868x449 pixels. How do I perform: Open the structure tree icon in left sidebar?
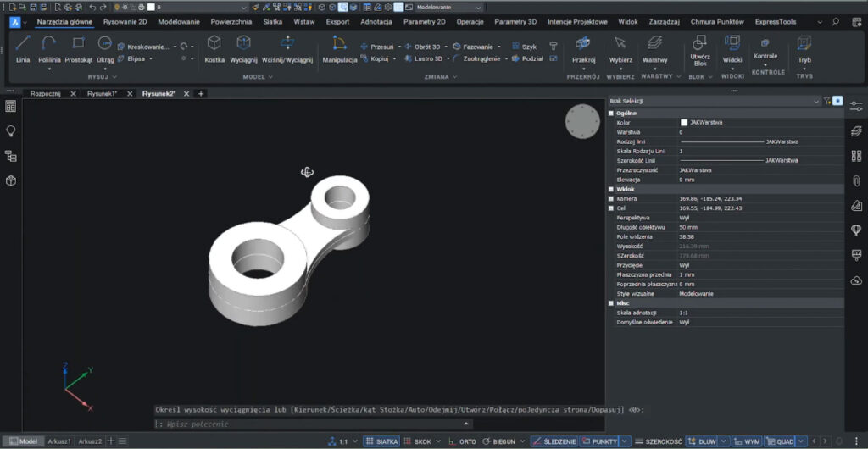pyautogui.click(x=10, y=156)
